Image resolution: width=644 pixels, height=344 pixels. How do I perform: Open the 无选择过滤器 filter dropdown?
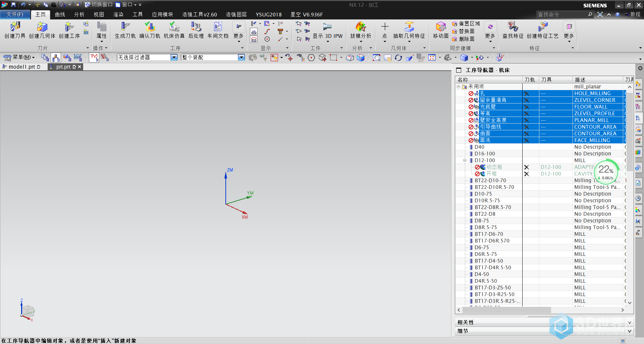(174, 58)
